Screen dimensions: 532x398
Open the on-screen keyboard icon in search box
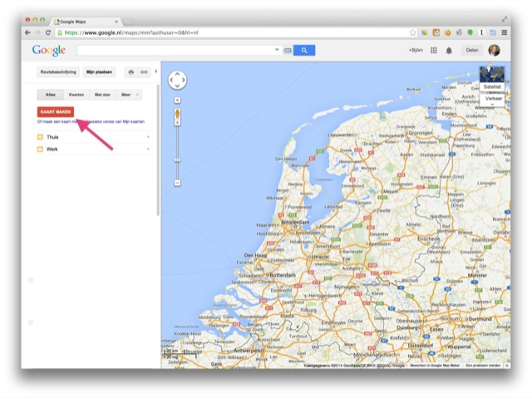click(x=288, y=51)
